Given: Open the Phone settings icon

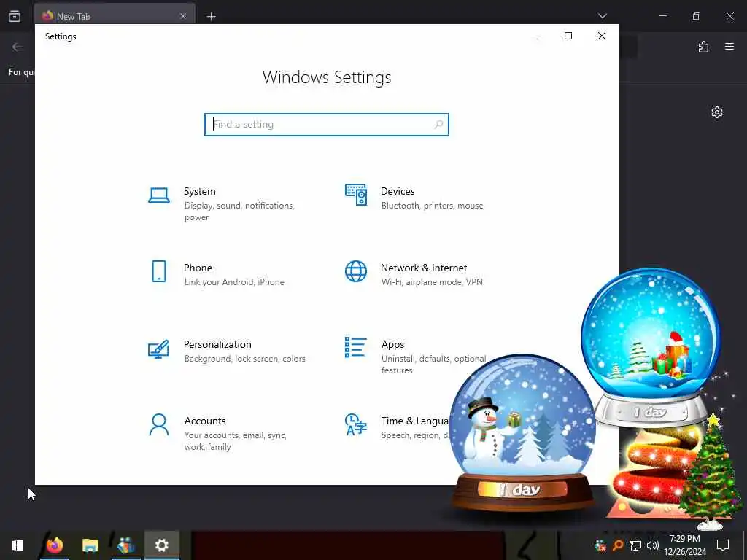Looking at the screenshot, I should point(158,271).
